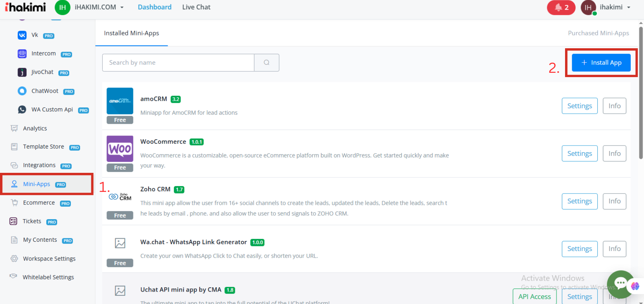Image resolution: width=644 pixels, height=304 pixels.
Task: Open the green live chat bubble widget
Action: 620,284
